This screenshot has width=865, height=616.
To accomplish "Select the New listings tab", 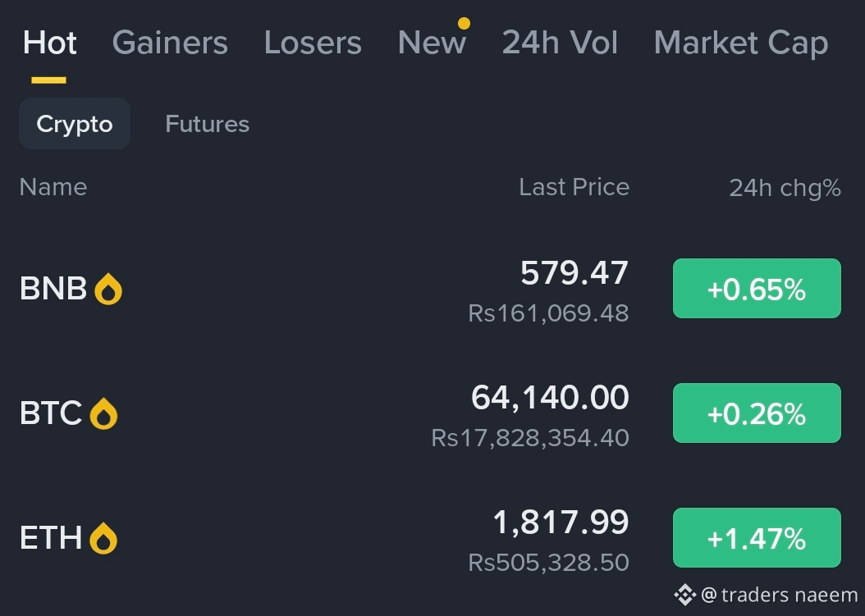I will click(x=432, y=43).
